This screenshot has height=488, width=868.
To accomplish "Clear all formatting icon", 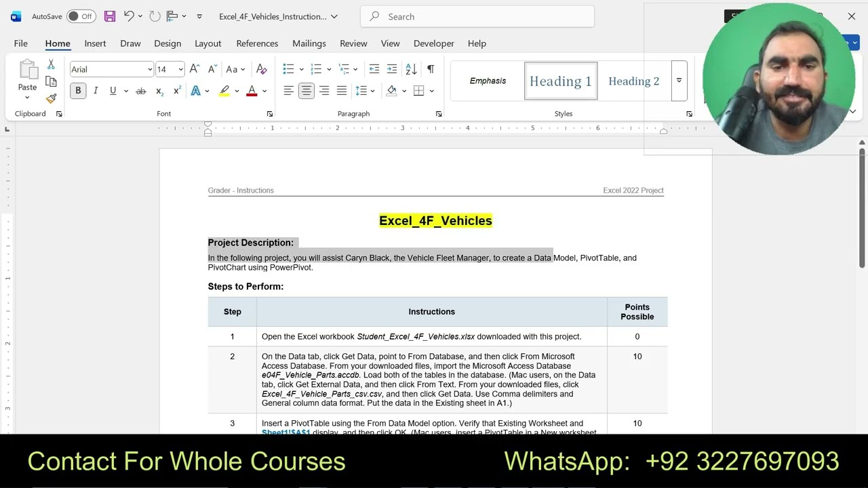I will point(262,69).
